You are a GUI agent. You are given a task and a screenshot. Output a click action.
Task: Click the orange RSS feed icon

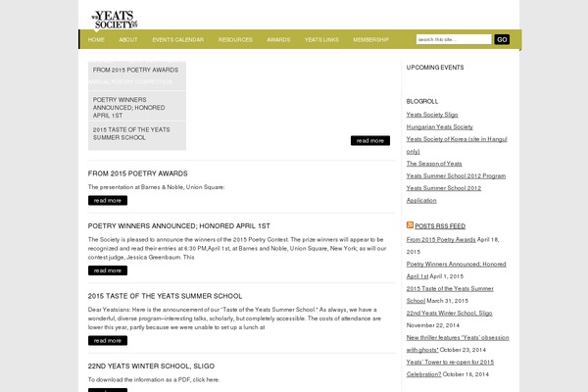(x=410, y=225)
